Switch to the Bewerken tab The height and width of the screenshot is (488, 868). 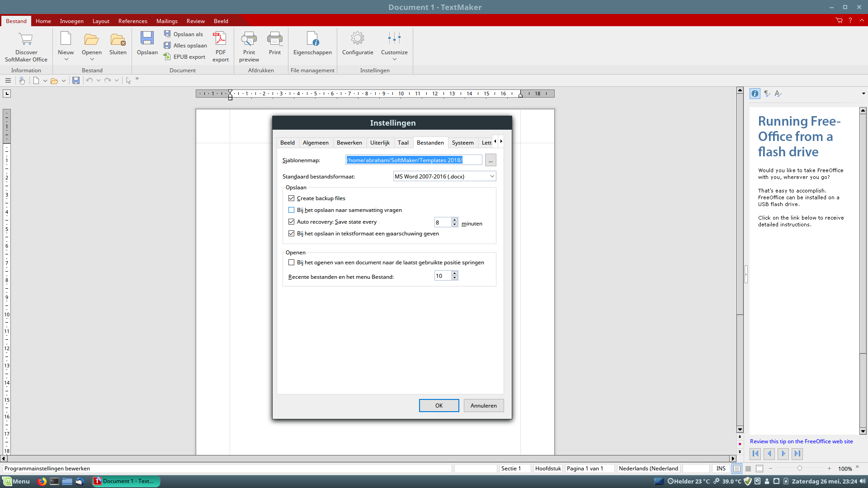[349, 143]
